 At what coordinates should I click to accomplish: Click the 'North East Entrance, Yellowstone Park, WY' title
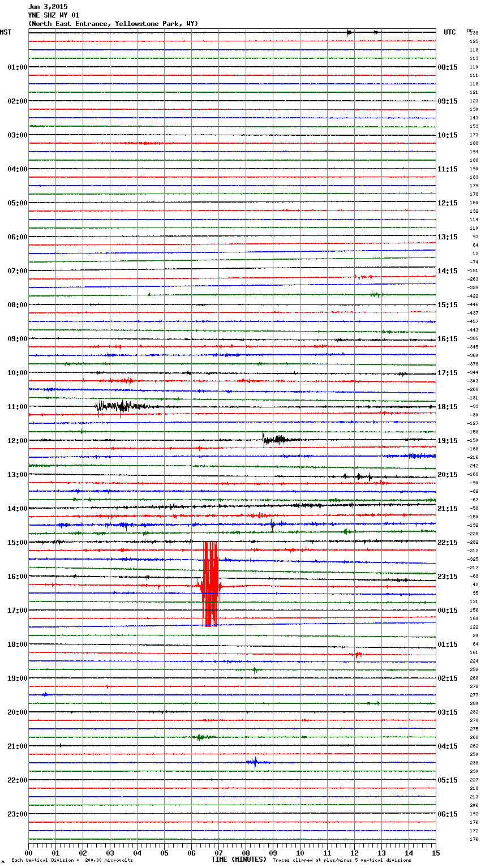pos(113,24)
